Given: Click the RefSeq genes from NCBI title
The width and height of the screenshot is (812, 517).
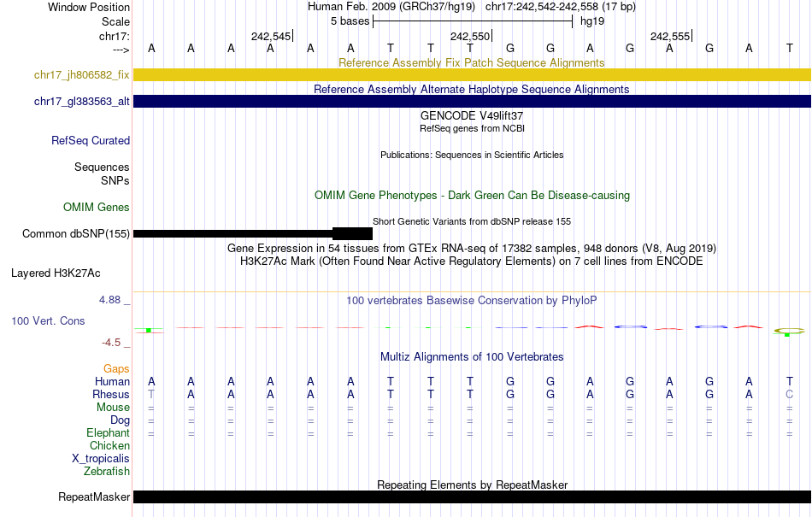Looking at the screenshot, I should [472, 128].
